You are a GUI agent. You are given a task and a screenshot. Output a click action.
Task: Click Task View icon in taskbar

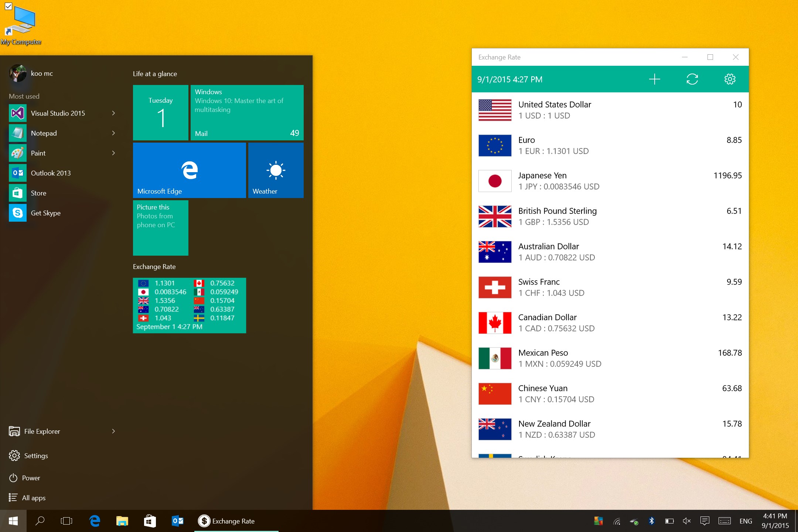[66, 521]
